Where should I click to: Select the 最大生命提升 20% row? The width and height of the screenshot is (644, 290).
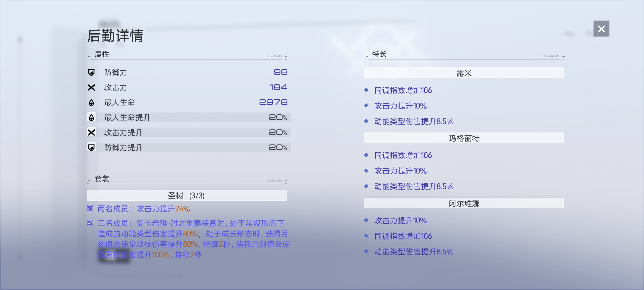pos(189,117)
